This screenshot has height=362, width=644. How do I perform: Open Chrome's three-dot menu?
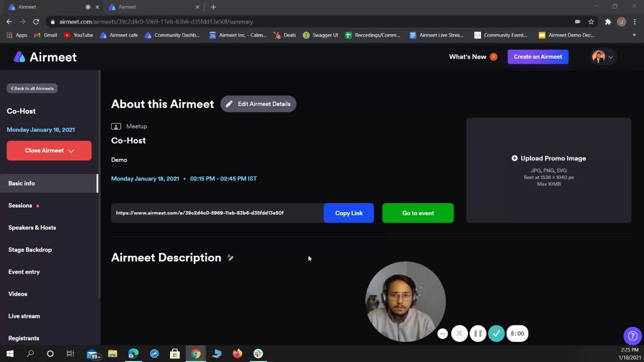point(635,22)
